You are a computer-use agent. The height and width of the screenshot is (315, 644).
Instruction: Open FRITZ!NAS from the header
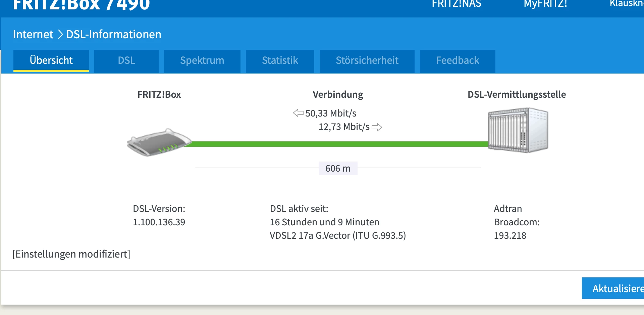456,4
